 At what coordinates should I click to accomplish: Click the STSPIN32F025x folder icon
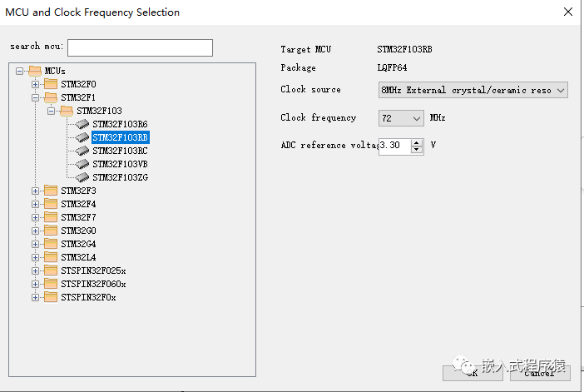point(51,270)
